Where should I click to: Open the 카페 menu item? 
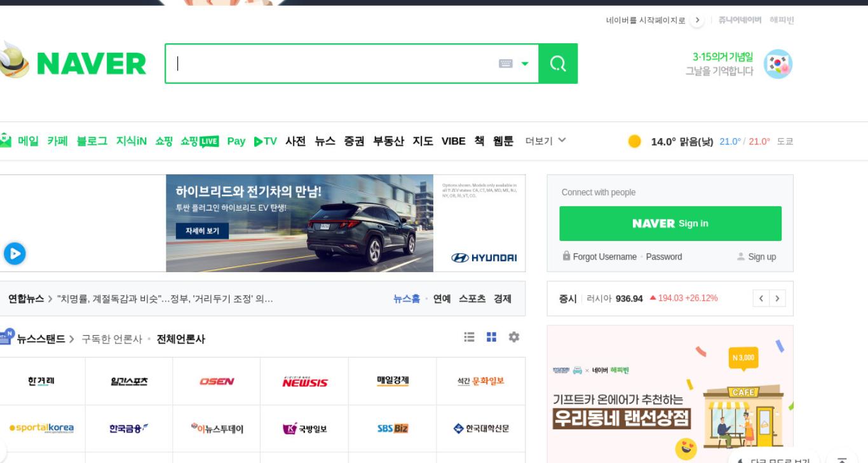pos(57,141)
